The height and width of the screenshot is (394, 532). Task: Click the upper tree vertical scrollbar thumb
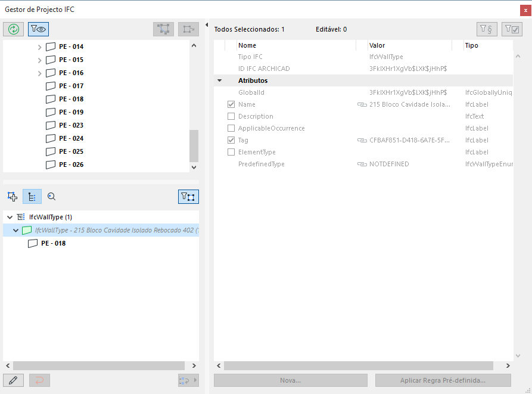pos(194,146)
